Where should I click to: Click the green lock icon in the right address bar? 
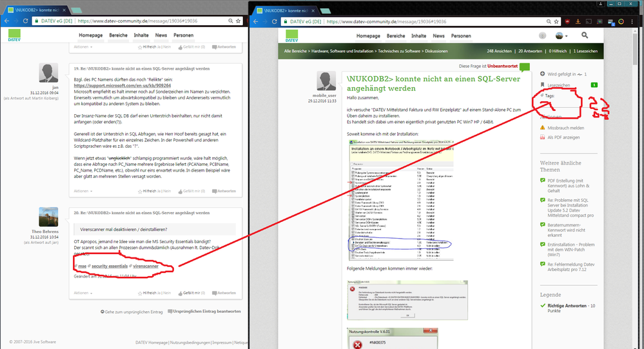(x=284, y=21)
